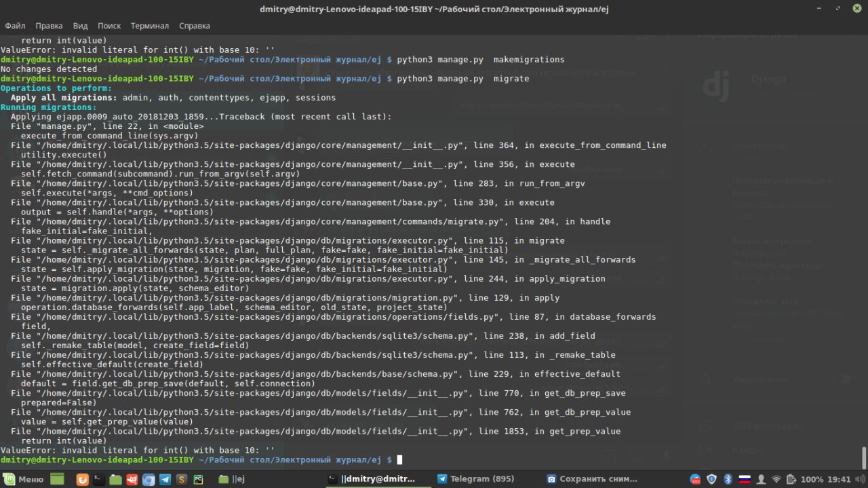Click the Russian flag keyboard layout indicator
The height and width of the screenshot is (488, 868).
[744, 479]
